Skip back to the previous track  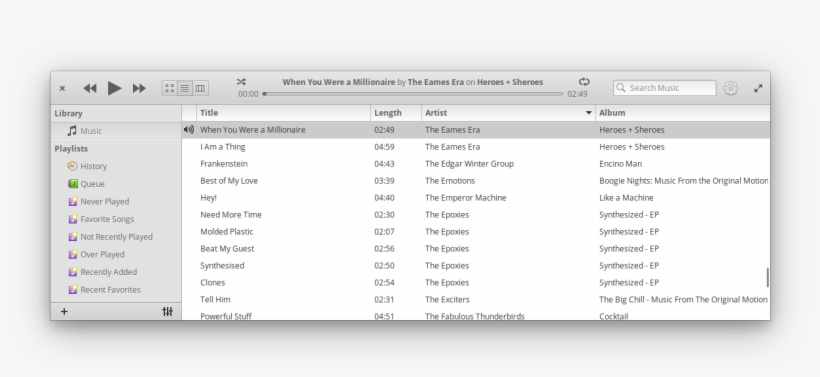[x=90, y=88]
